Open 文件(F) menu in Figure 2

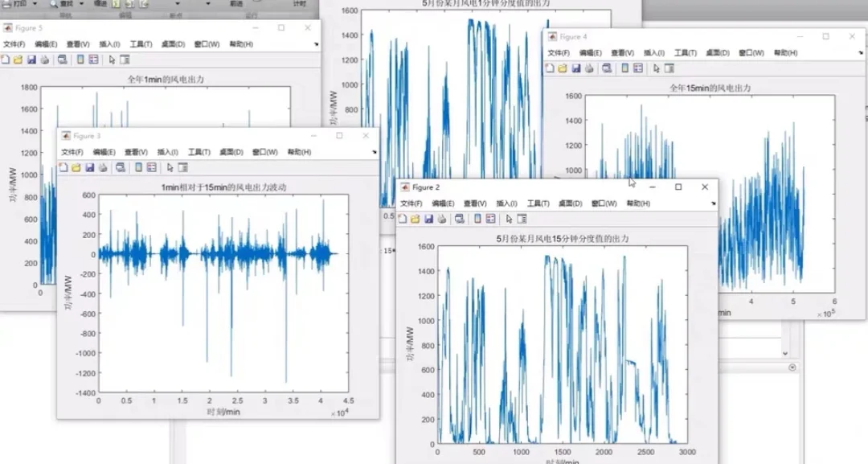[x=411, y=203]
